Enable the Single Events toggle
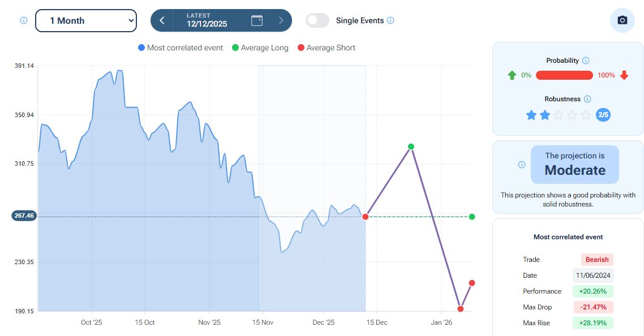This screenshot has height=336, width=644. coord(317,20)
